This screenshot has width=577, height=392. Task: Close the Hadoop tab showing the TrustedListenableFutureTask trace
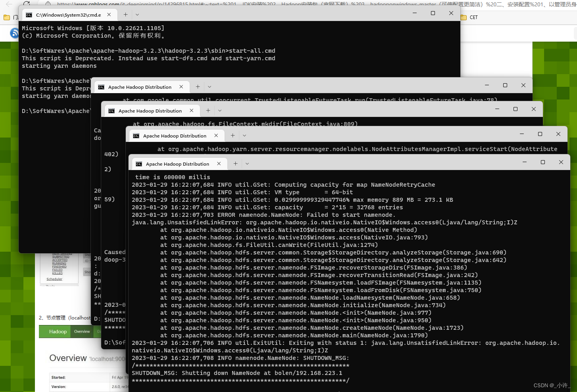click(181, 87)
